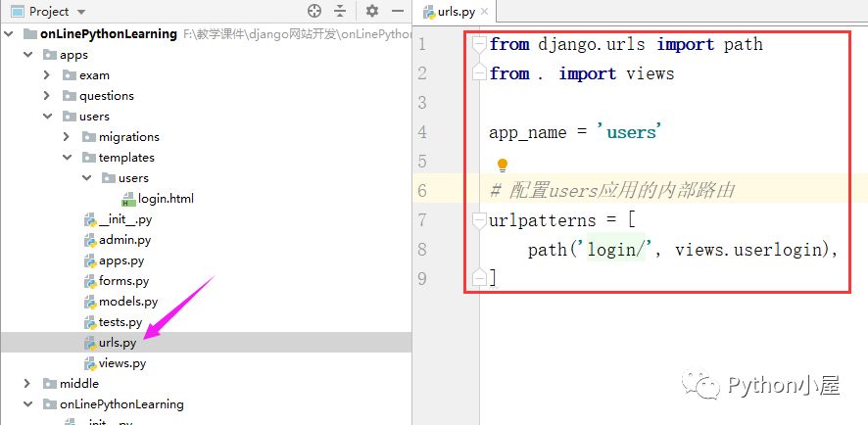The height and width of the screenshot is (425, 868).
Task: Select the questions folder
Action: pyautogui.click(x=107, y=96)
